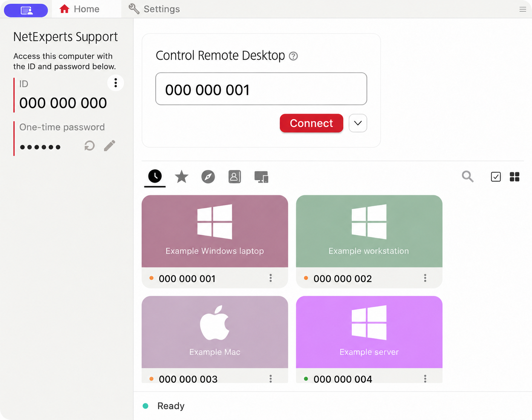The image size is (532, 420).
Task: Switch to grid view layout icon
Action: click(515, 176)
